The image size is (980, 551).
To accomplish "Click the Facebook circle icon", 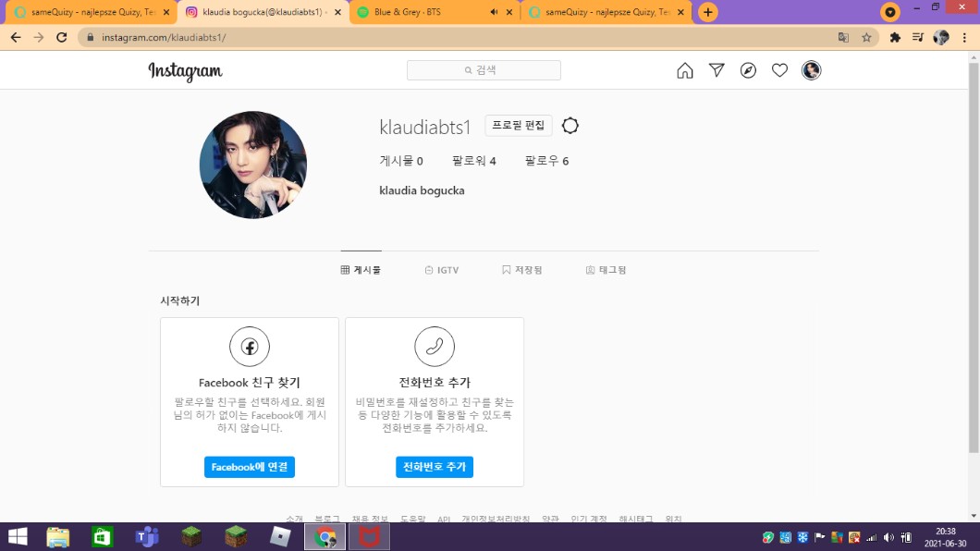I will tap(250, 347).
